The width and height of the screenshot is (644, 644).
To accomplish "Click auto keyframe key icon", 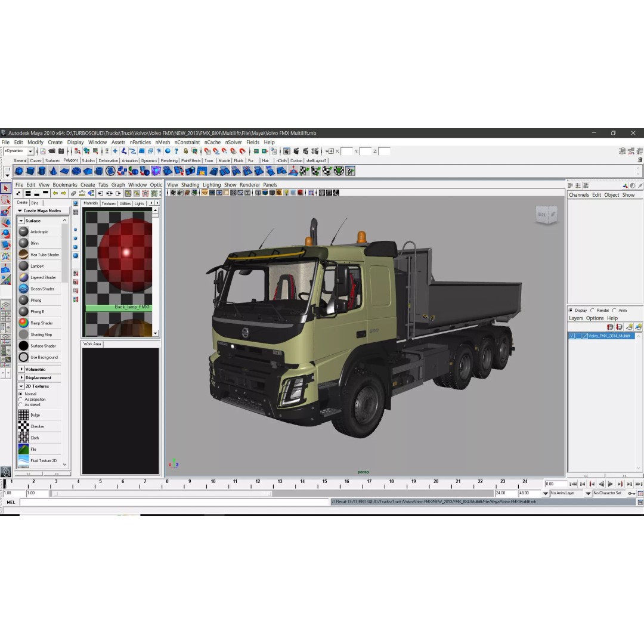I will [x=631, y=493].
